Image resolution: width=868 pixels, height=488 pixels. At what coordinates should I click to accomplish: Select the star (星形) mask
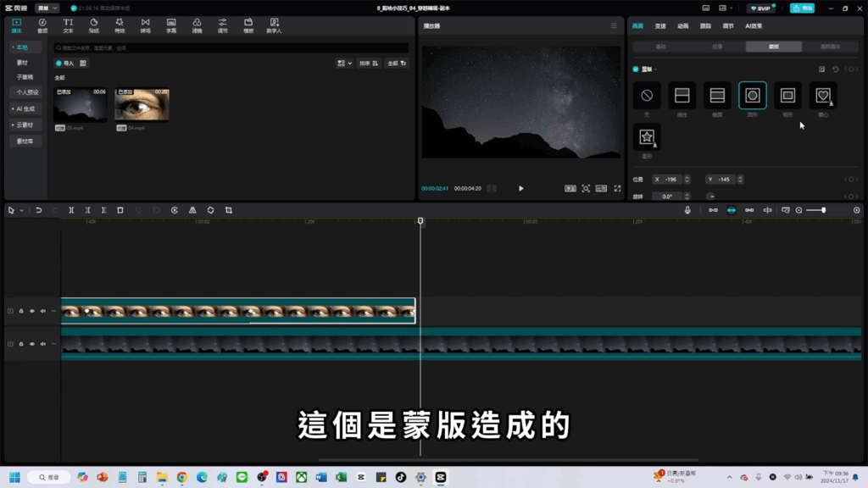point(647,136)
